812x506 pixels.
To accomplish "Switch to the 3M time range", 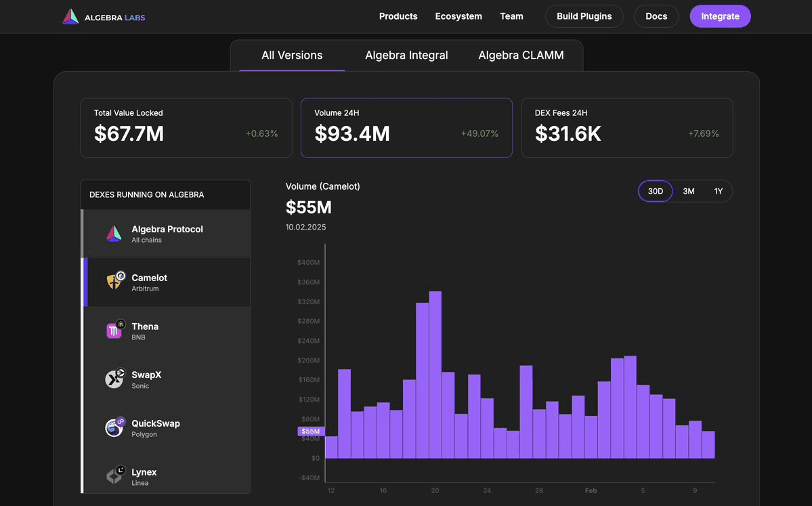I will [x=688, y=191].
